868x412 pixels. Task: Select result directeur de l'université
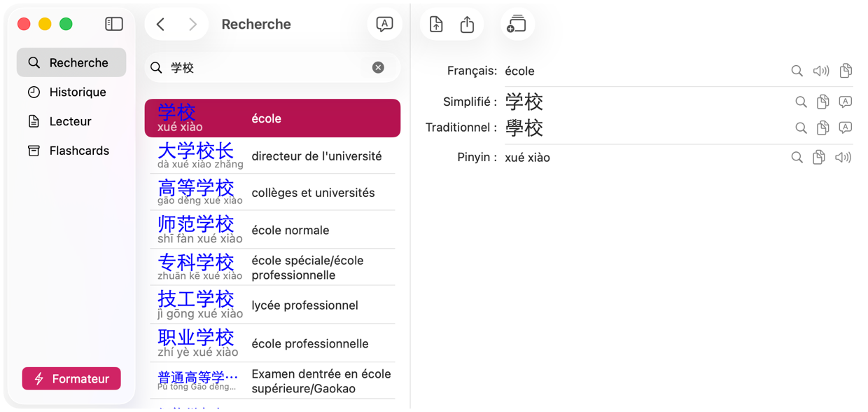[x=272, y=156]
